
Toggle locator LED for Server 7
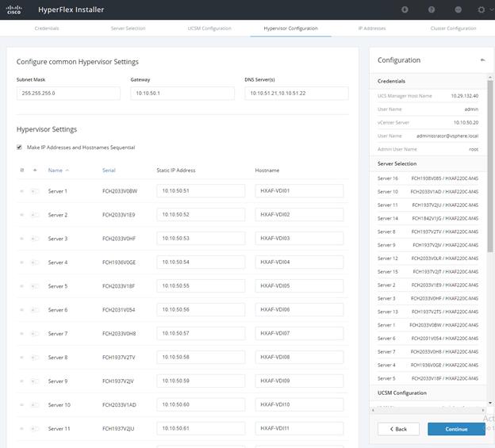[35, 334]
